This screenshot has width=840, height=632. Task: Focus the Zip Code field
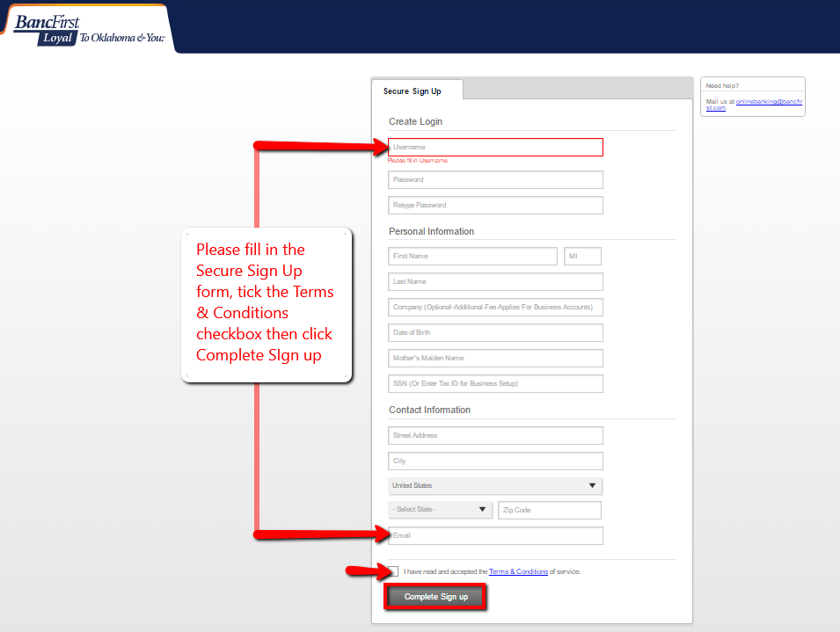tap(549, 510)
